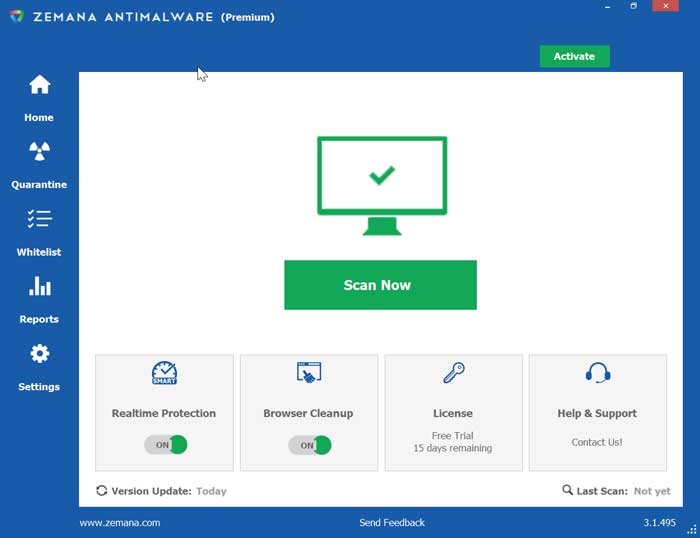This screenshot has width=700, height=538.
Task: Click the (Premium) title text
Action: 248,17
